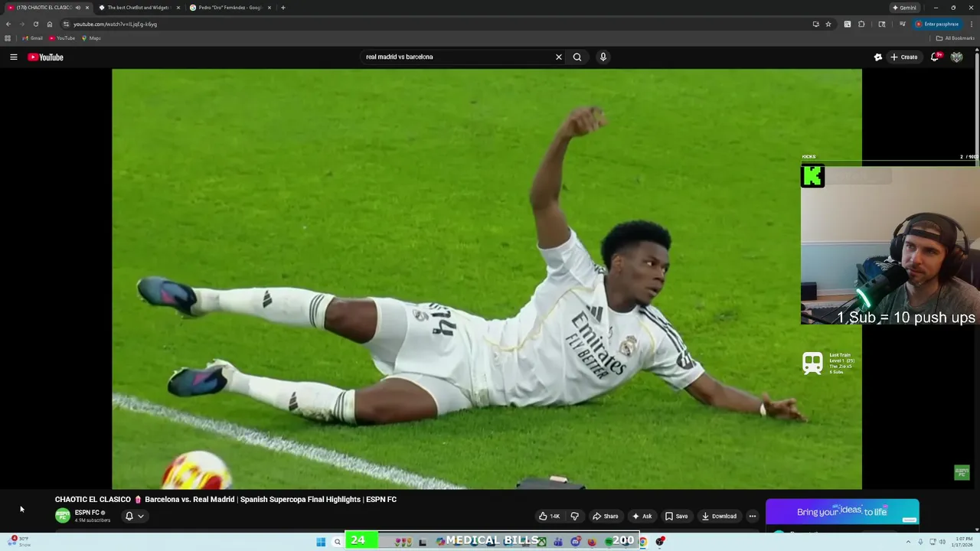Viewport: 980px width, 551px height.
Task: Open the YouTube bookmark
Action: click(x=62, y=38)
